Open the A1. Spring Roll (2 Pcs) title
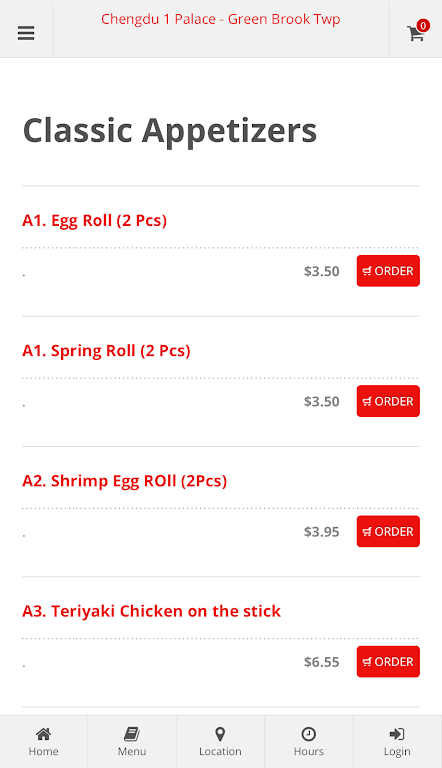Viewport: 442px width, 768px height. [x=106, y=351]
